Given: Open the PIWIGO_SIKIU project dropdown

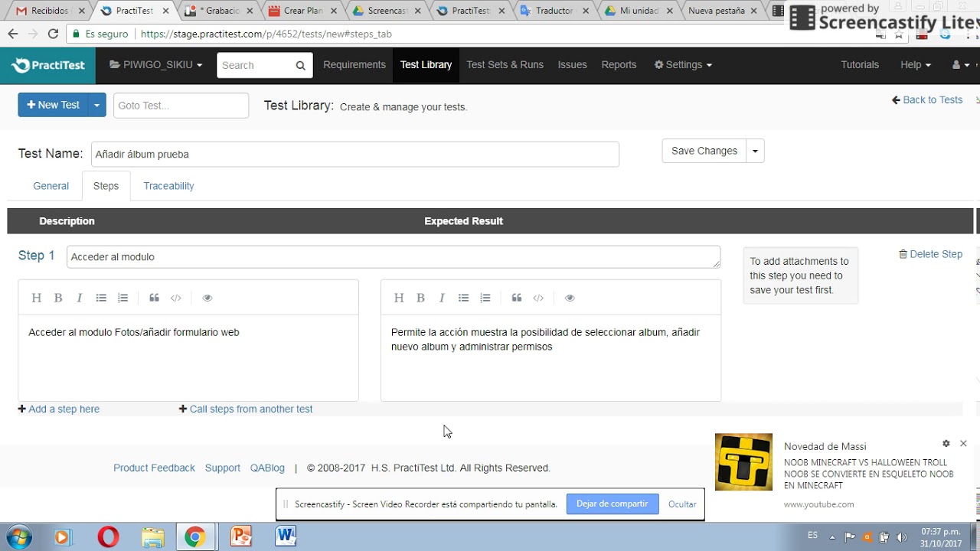Looking at the screenshot, I should [x=156, y=65].
